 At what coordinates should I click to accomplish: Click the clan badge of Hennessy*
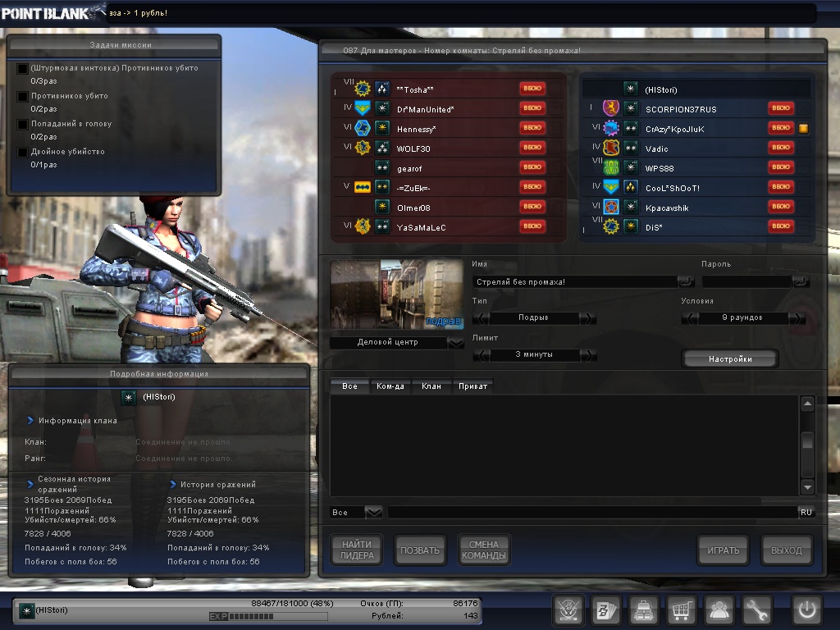pyautogui.click(x=363, y=128)
